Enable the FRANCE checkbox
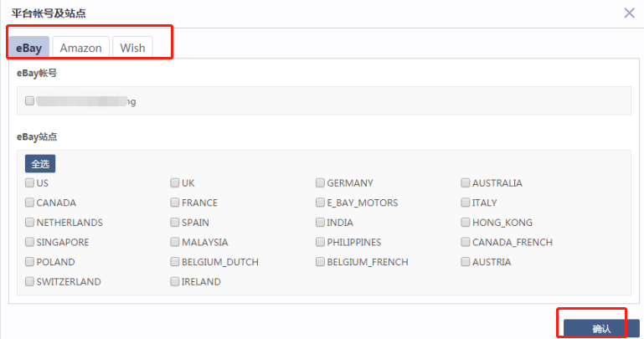 tap(175, 203)
